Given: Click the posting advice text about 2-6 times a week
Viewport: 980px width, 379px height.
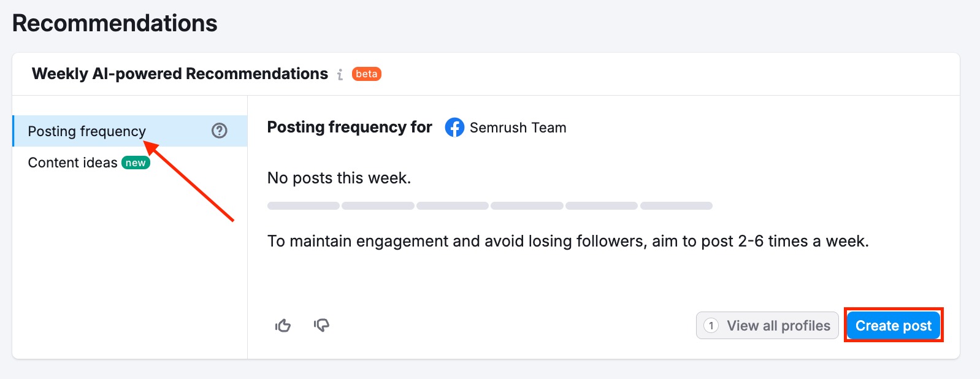Looking at the screenshot, I should [568, 240].
